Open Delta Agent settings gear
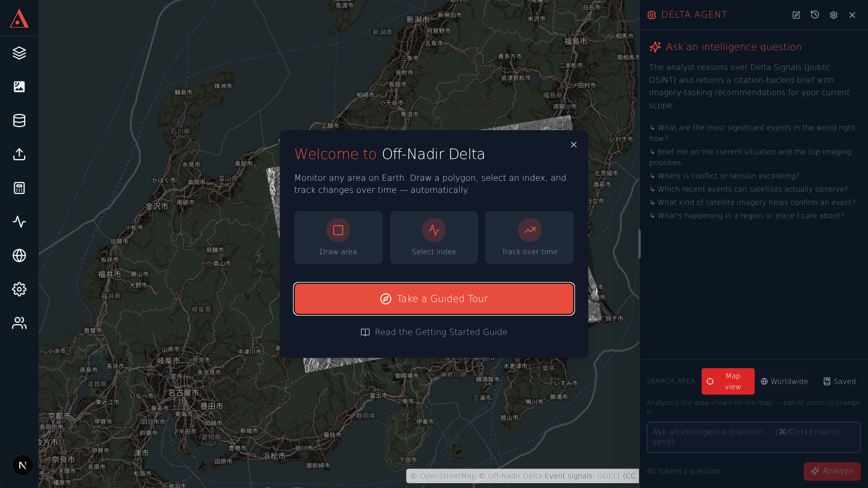The height and width of the screenshot is (488, 868). click(x=833, y=15)
